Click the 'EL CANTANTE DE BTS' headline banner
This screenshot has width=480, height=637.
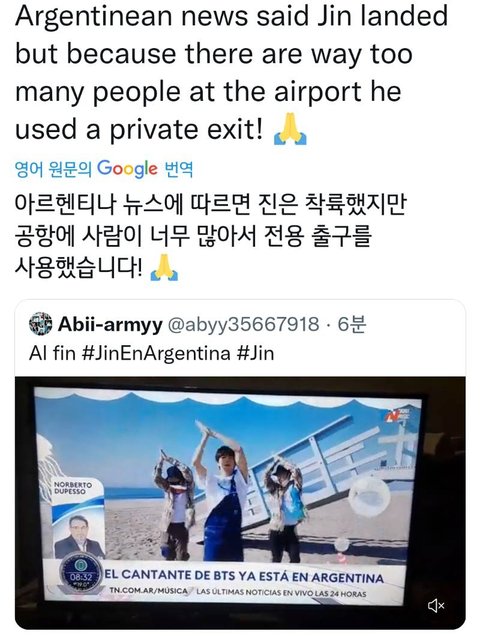[x=244, y=576]
